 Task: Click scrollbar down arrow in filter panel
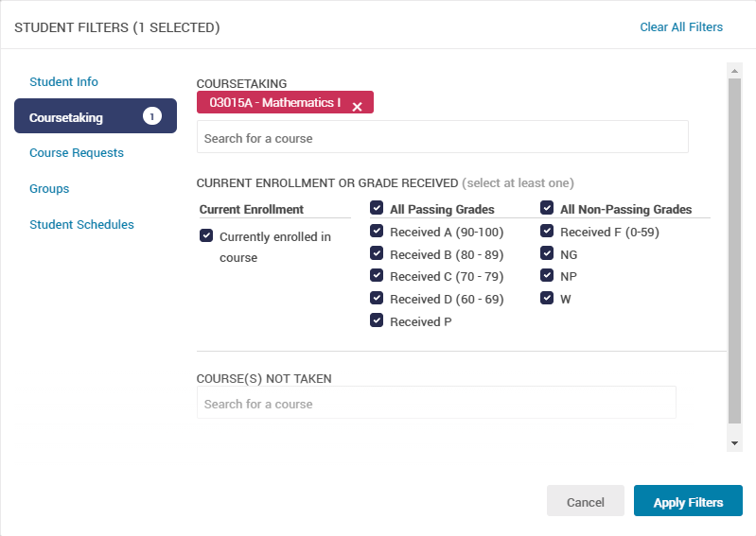(734, 442)
